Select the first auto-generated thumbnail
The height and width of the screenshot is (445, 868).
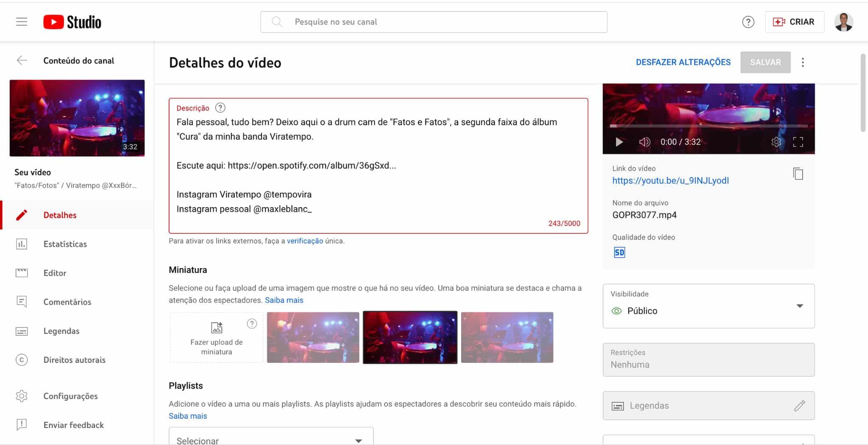coord(313,338)
